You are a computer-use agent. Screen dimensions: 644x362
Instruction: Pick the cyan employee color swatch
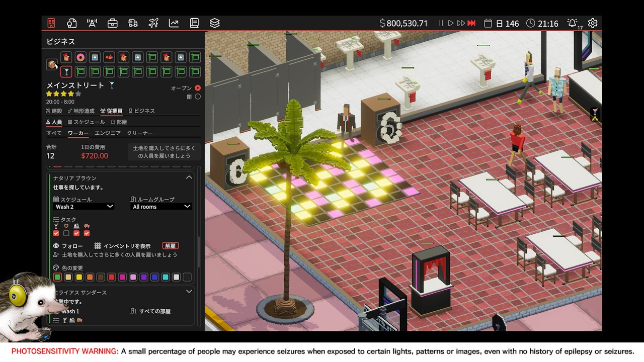(x=166, y=277)
